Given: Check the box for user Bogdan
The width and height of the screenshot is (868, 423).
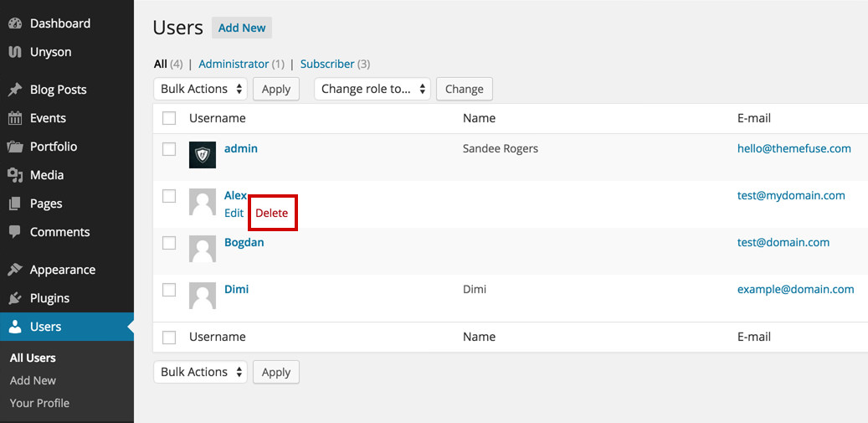Looking at the screenshot, I should [x=169, y=243].
